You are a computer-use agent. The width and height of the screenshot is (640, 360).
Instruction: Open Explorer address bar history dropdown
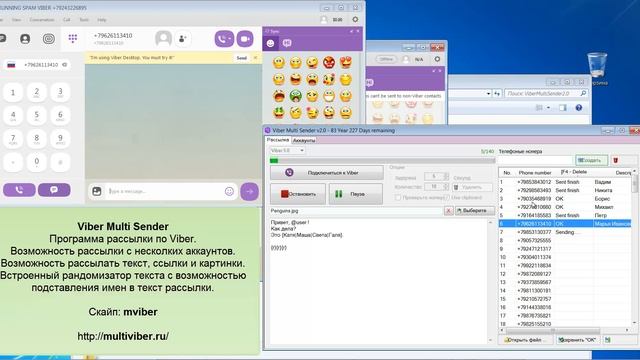click(488, 93)
